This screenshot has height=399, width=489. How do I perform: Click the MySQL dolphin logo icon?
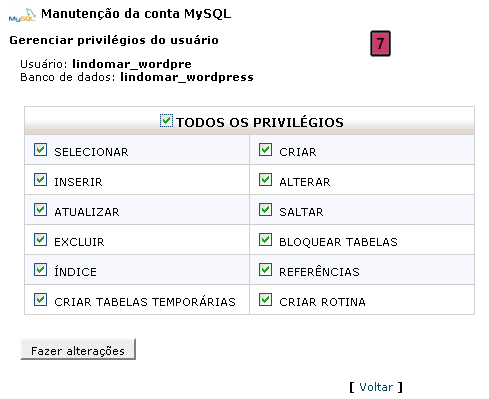click(22, 15)
